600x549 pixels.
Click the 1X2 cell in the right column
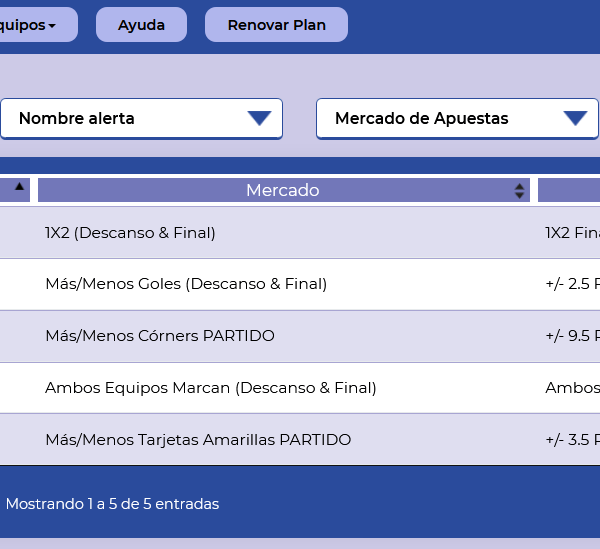coord(572,233)
